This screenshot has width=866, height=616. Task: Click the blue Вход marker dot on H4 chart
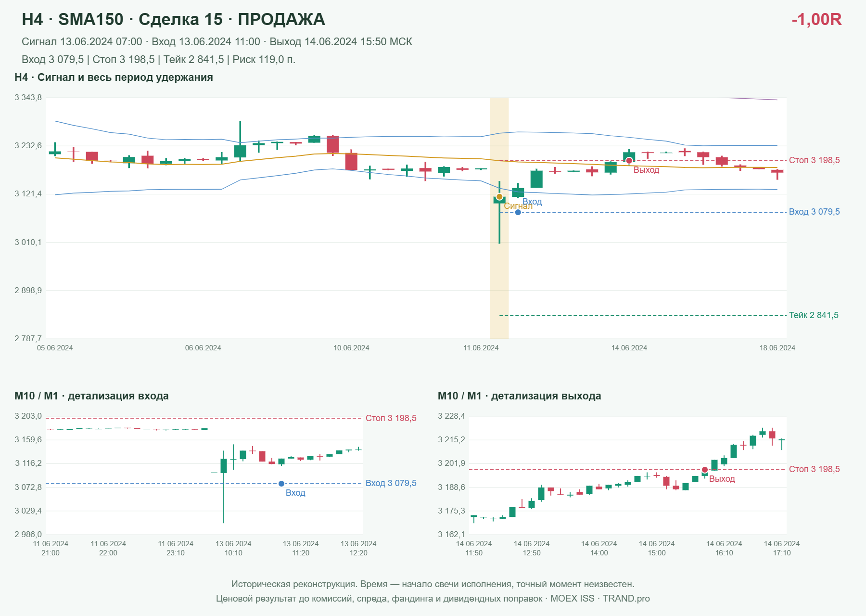[518, 212]
